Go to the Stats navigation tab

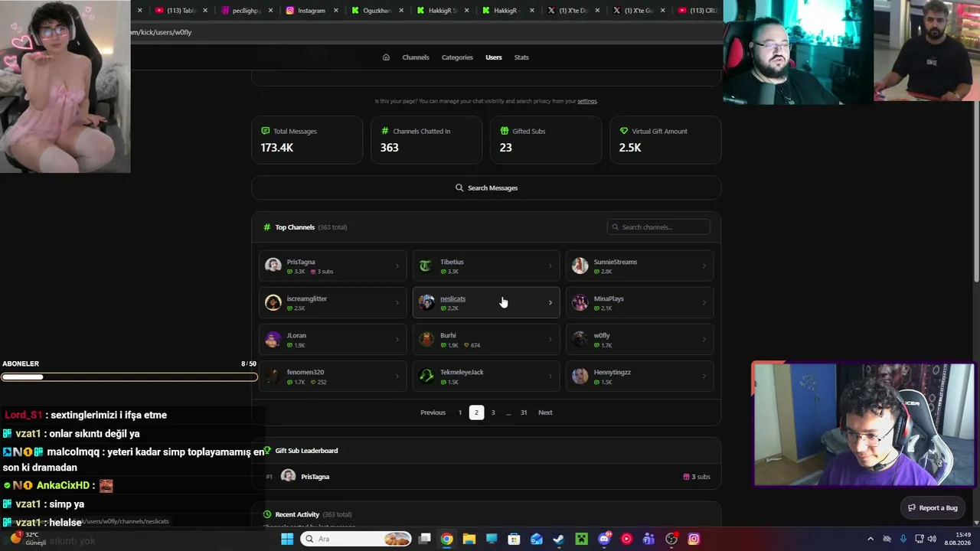click(x=521, y=57)
